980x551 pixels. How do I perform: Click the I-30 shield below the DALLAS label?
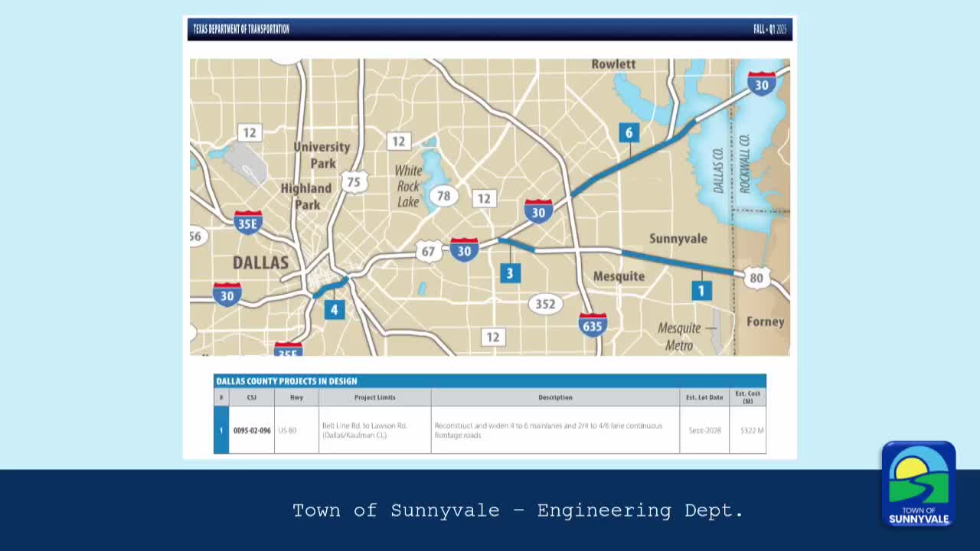(227, 295)
